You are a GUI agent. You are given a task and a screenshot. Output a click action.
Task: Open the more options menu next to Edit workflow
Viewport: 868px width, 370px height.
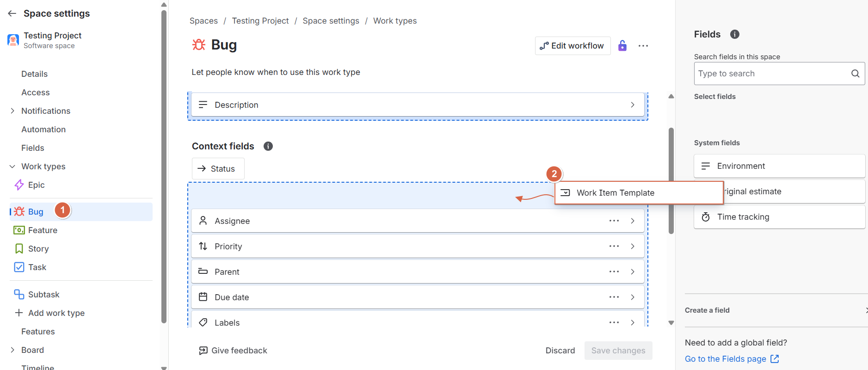(643, 46)
